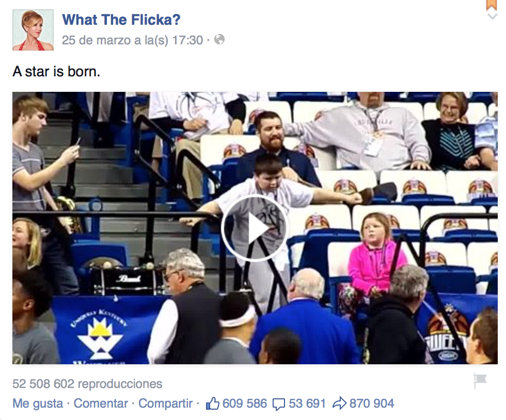
Task: View the 870 904 shares count
Action: [372, 403]
